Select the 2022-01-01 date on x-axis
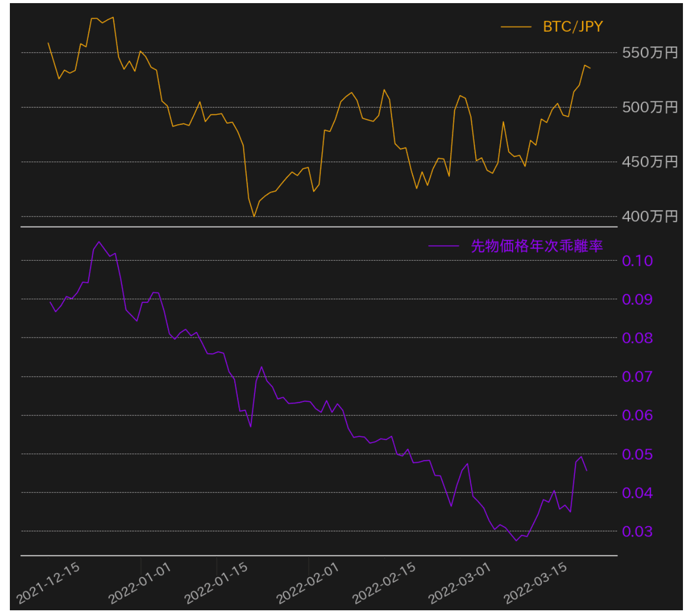 [140, 583]
